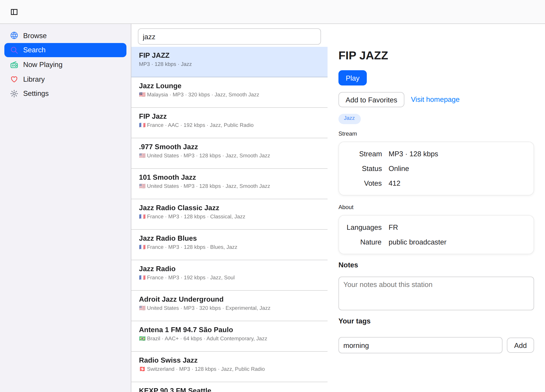The image size is (545, 392).
Task: Select KEXP 90.3 FM Seattle row
Action: [x=229, y=387]
